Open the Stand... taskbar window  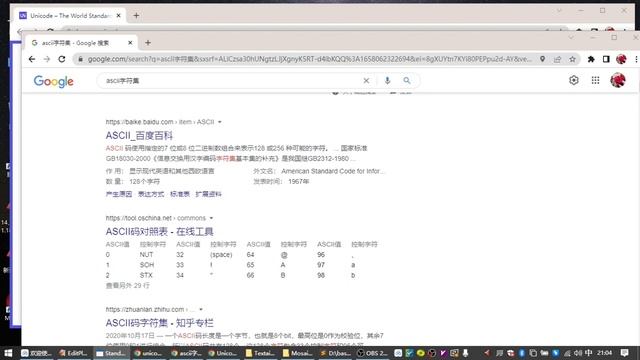point(110,353)
